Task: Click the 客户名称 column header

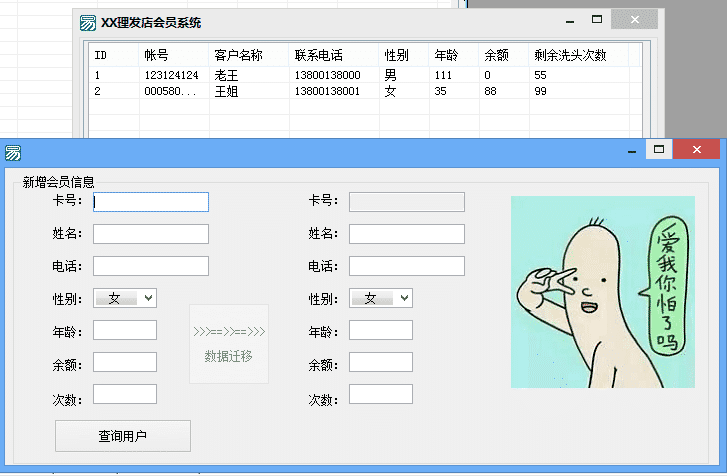Action: [238, 55]
